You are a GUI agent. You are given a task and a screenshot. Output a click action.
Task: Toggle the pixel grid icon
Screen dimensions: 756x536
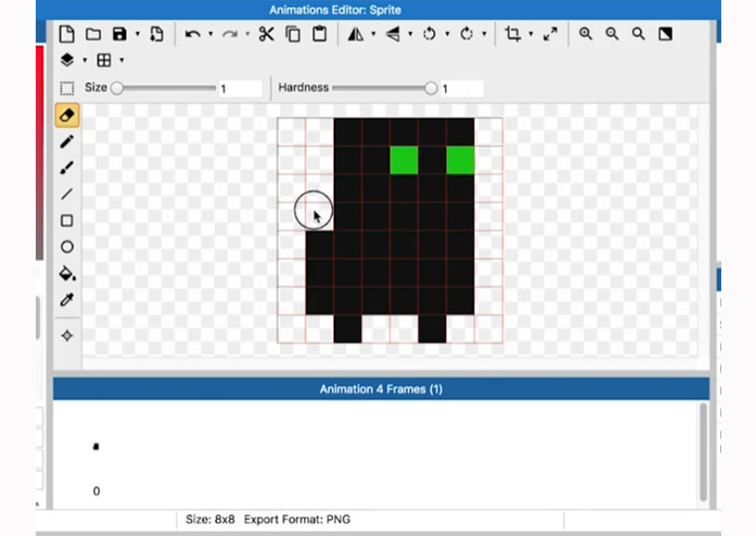click(104, 60)
